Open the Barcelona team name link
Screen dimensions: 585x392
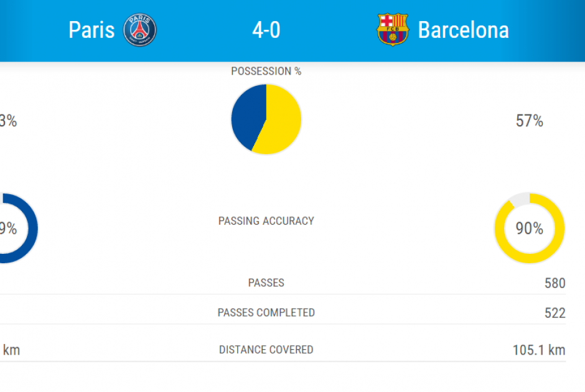coord(464,30)
